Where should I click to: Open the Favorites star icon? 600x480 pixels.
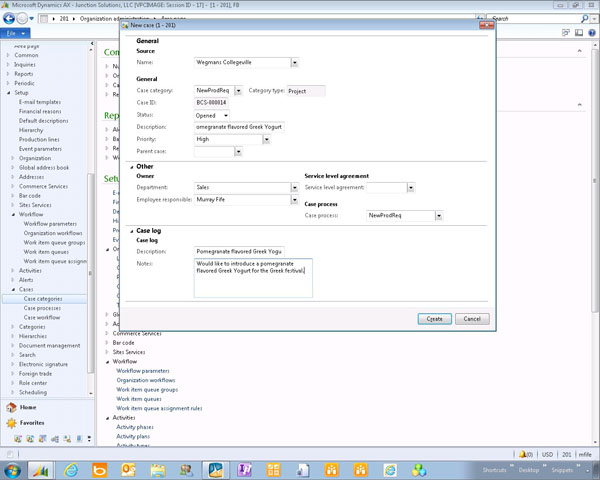[x=11, y=423]
